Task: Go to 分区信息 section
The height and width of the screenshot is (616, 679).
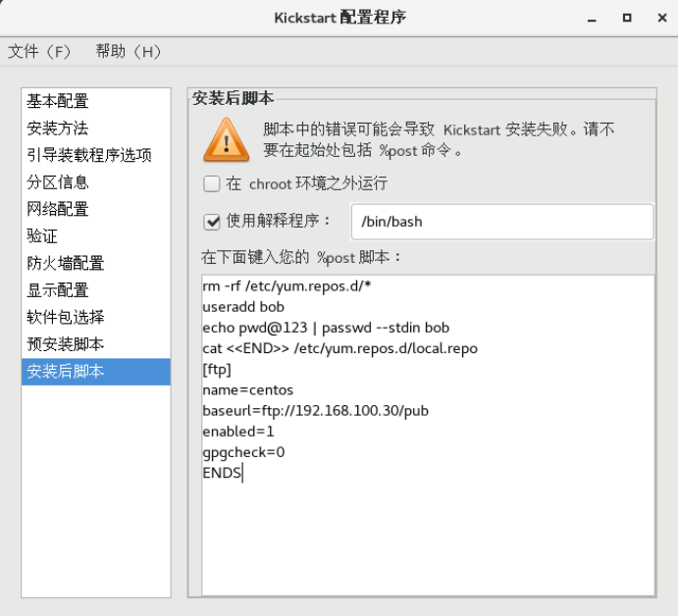Action: [x=96, y=182]
